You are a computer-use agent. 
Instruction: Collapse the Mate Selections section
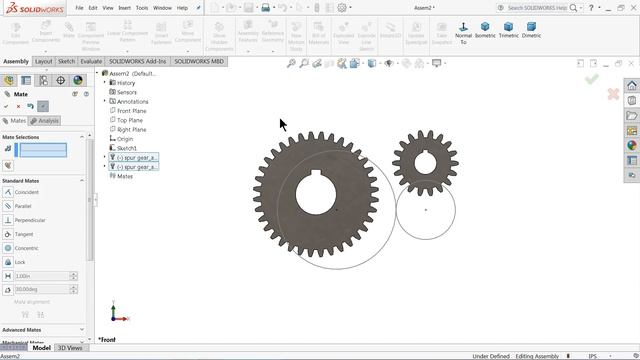pyautogui.click(x=82, y=137)
